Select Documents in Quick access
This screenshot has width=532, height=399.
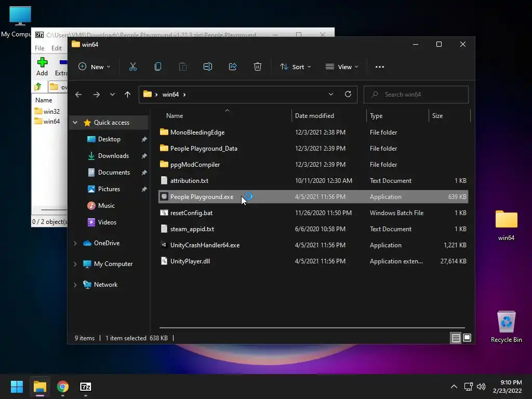pyautogui.click(x=114, y=172)
